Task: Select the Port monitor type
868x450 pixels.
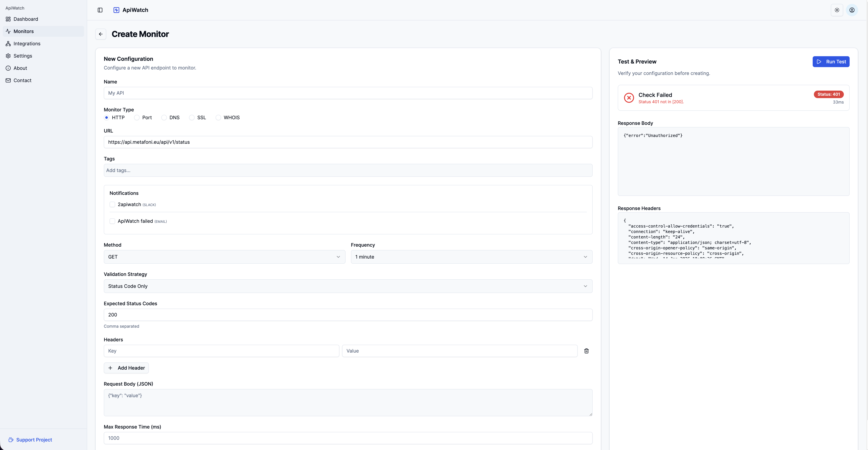Action: [x=137, y=117]
